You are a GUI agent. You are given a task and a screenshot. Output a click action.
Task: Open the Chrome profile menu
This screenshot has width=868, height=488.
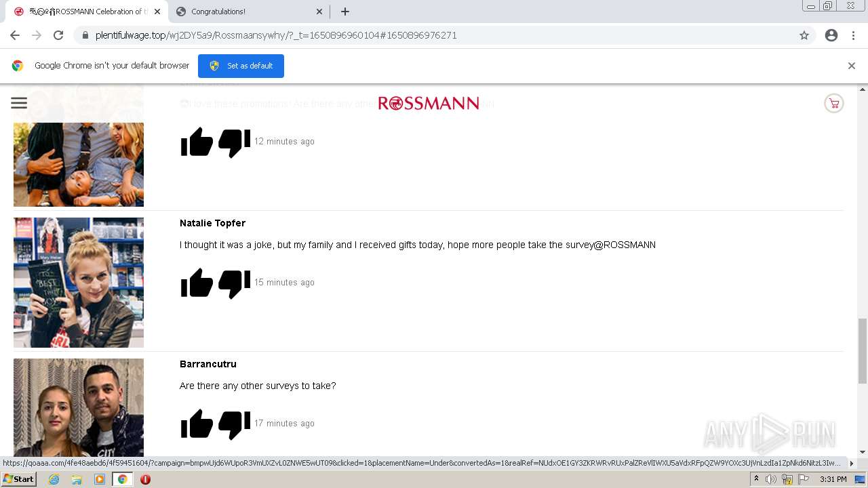click(831, 35)
